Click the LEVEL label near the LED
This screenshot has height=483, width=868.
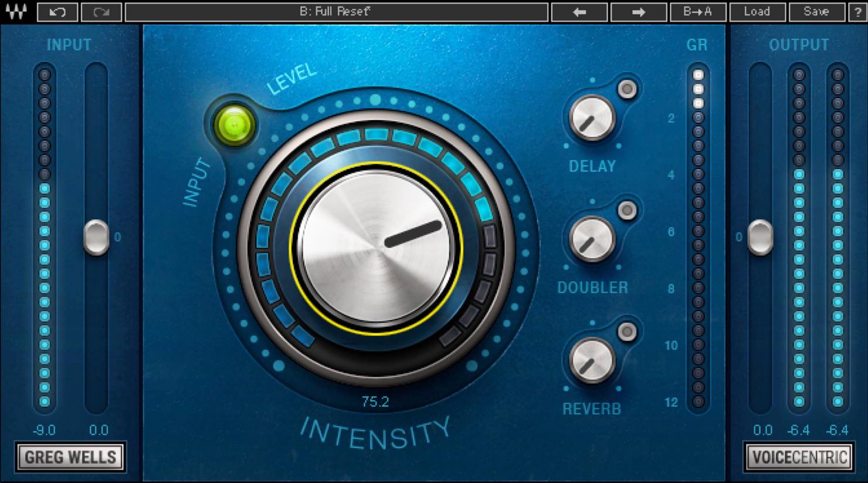pos(291,79)
